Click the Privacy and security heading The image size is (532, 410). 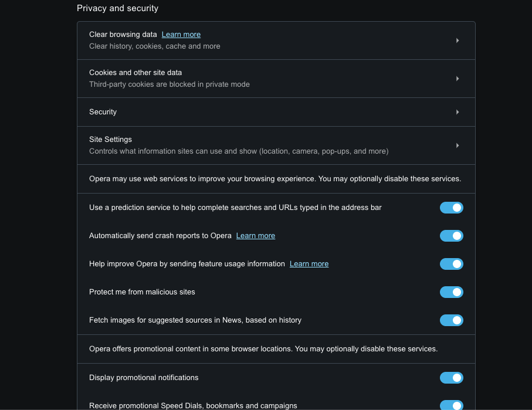click(x=118, y=9)
